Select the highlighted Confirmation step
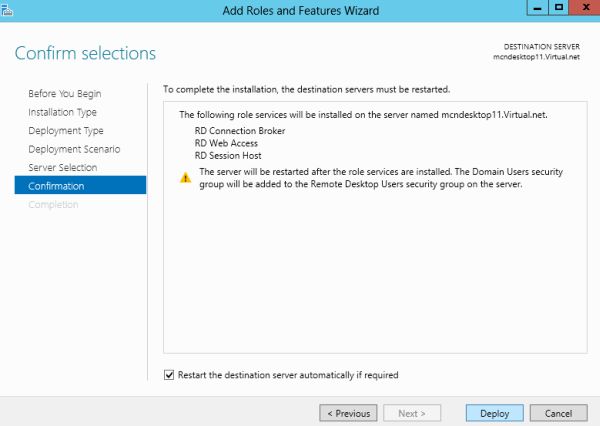The width and height of the screenshot is (600, 426). point(57,186)
